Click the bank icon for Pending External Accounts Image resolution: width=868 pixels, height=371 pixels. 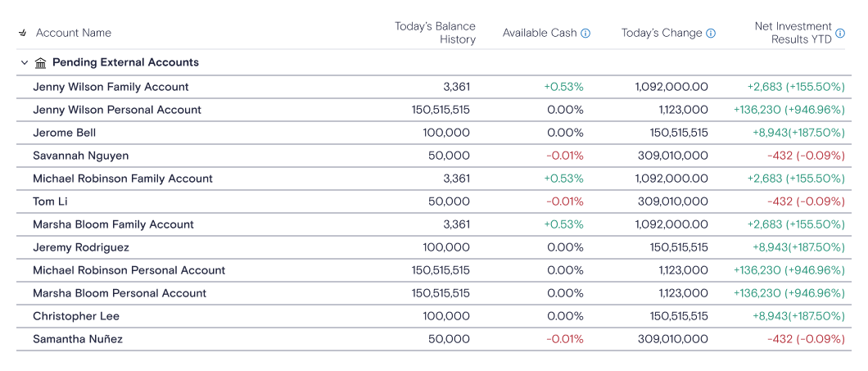(x=40, y=63)
